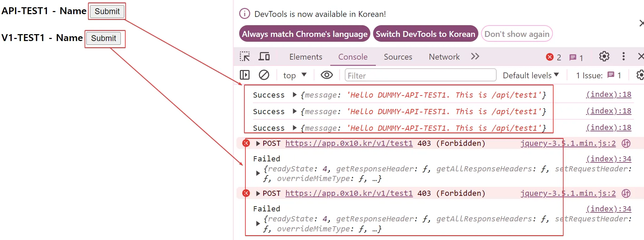This screenshot has height=240, width=644.
Task: Click the red error count indicator
Action: click(554, 57)
